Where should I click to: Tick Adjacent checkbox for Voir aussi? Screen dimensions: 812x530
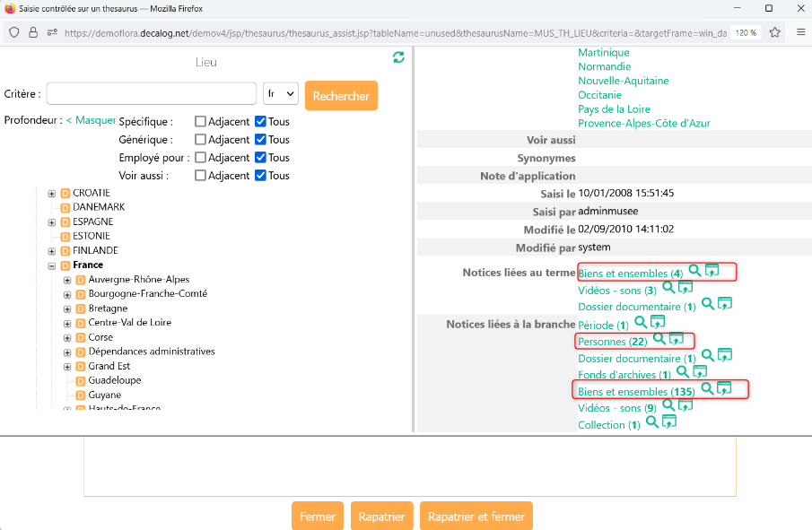pyautogui.click(x=201, y=176)
